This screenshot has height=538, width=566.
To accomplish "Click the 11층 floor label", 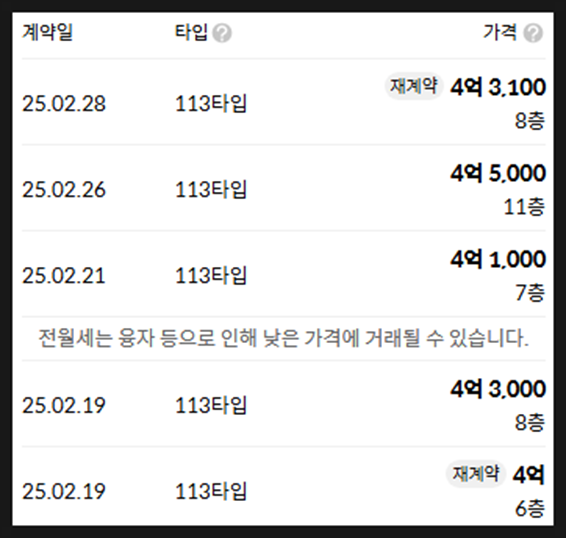I will (524, 207).
